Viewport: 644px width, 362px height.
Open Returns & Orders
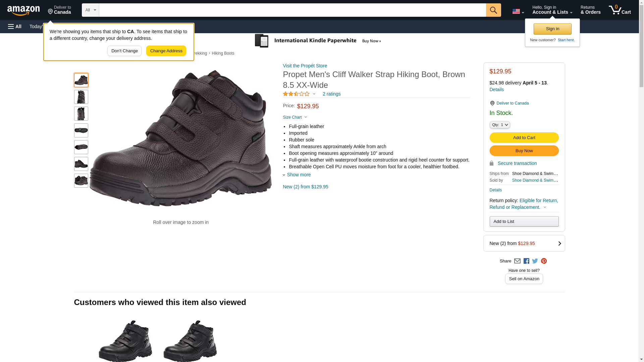[590, 10]
